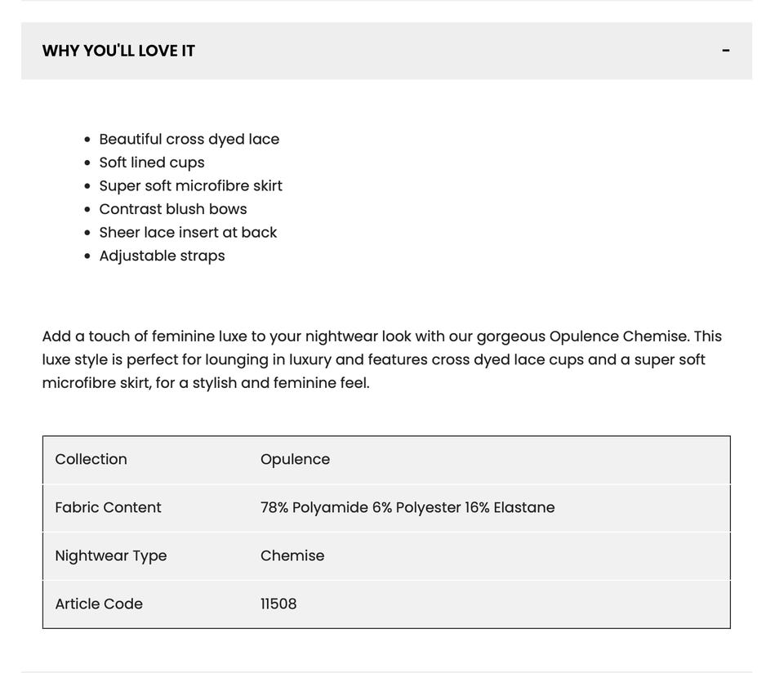Click 'Opulence Chemise' words in the description

click(x=619, y=336)
